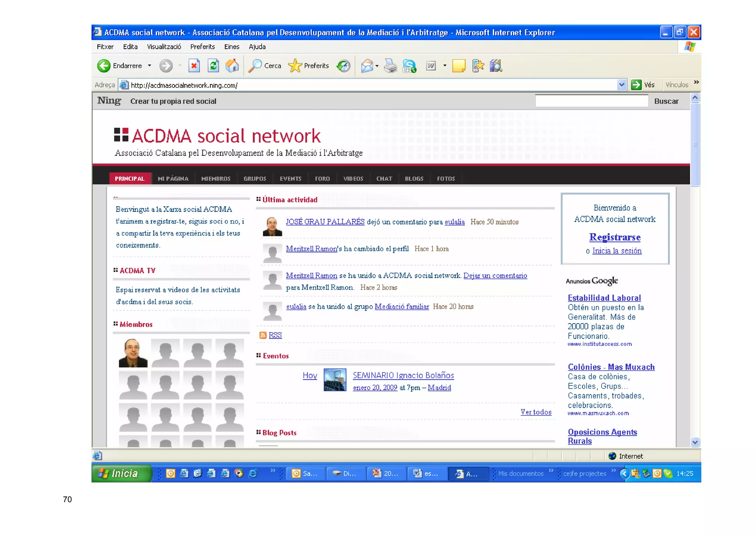The width and height of the screenshot is (756, 535).
Task: Click the RSS feed icon
Action: point(263,335)
